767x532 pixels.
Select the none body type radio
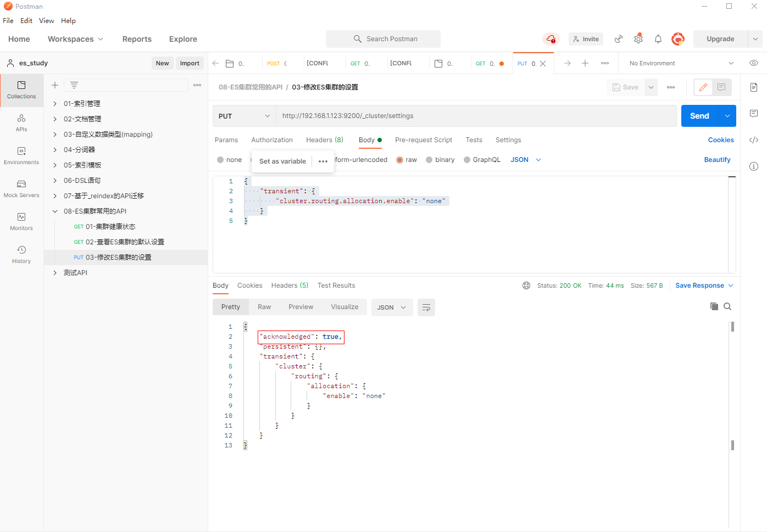pyautogui.click(x=220, y=160)
